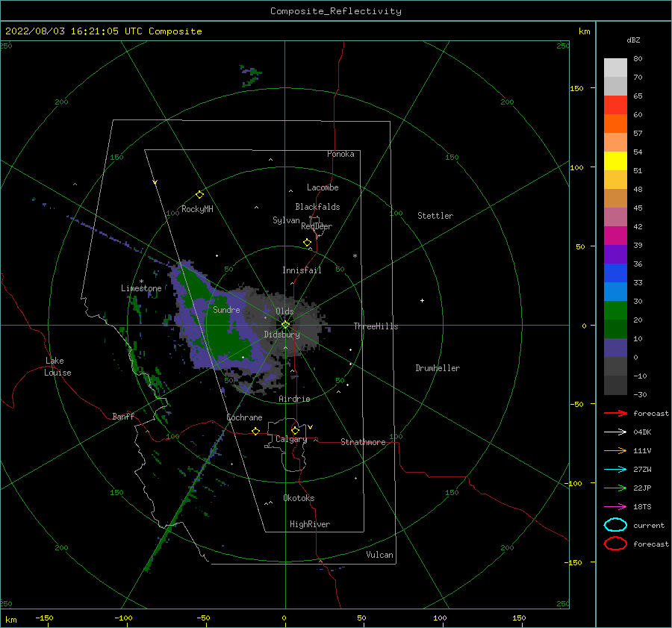Click the white 04DK arrow icon
This screenshot has height=628, width=672.
(615, 432)
